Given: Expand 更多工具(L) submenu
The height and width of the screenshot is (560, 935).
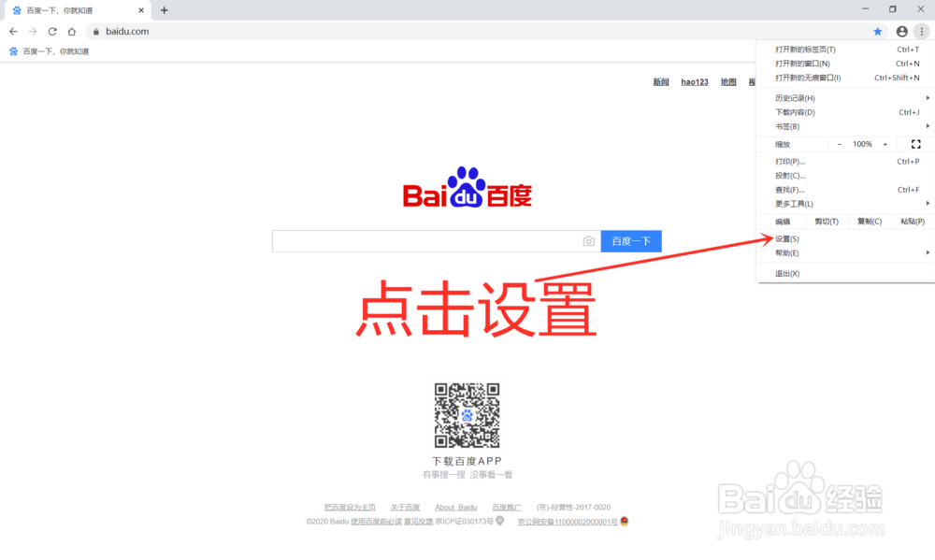Looking at the screenshot, I should click(x=845, y=204).
